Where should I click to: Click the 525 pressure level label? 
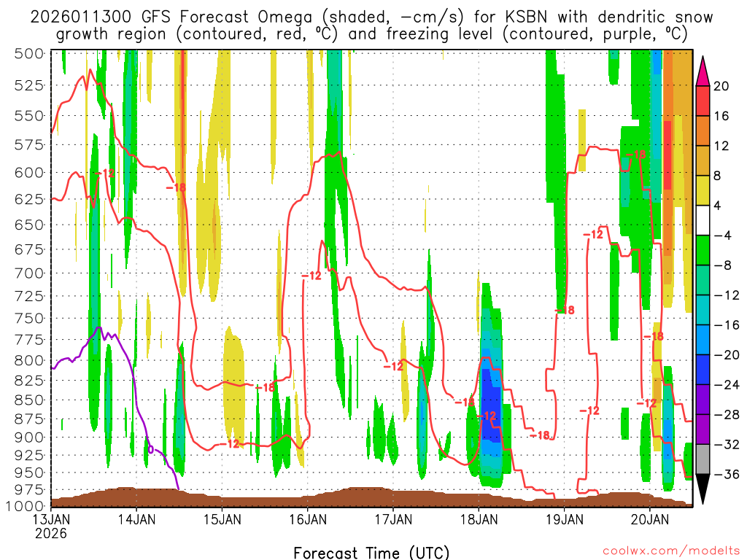pyautogui.click(x=29, y=85)
